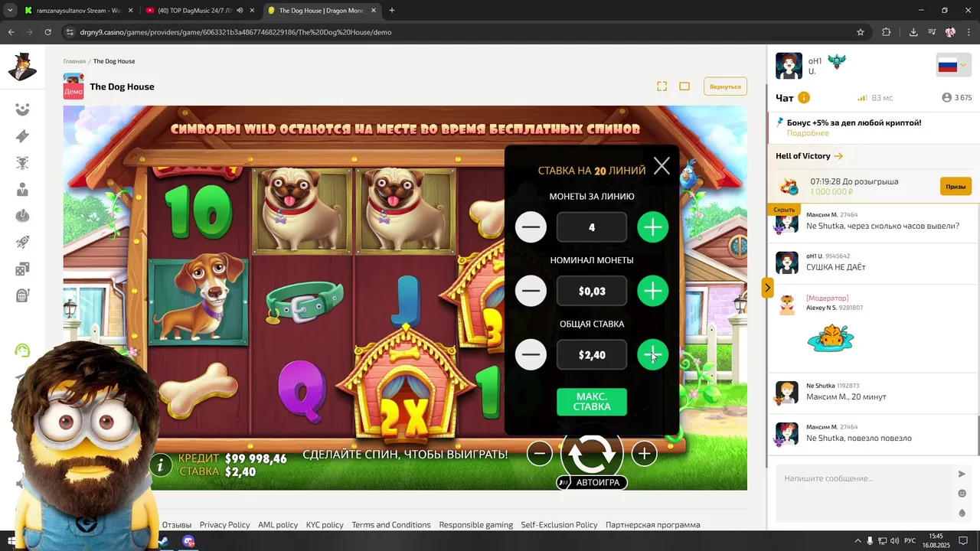Open the slot machine sidebar icon
This screenshot has height=551, width=980.
point(22,295)
